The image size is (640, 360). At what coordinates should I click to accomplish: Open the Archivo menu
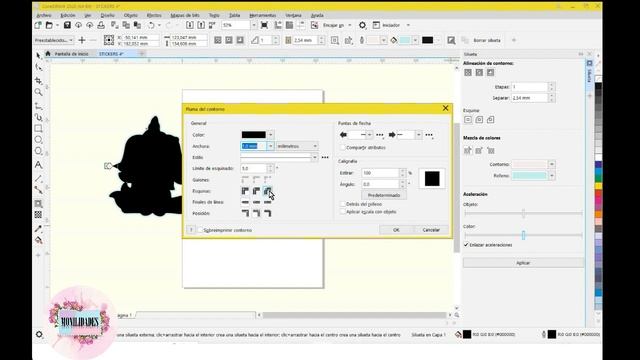pos(44,15)
